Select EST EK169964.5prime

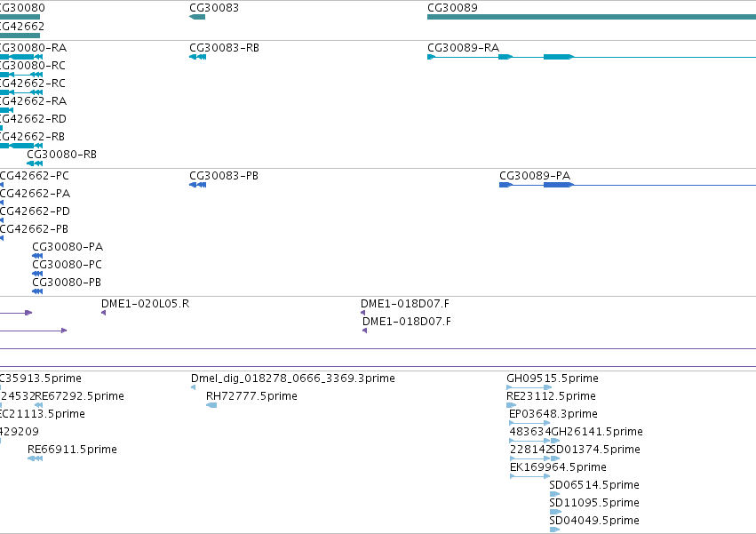[558, 467]
